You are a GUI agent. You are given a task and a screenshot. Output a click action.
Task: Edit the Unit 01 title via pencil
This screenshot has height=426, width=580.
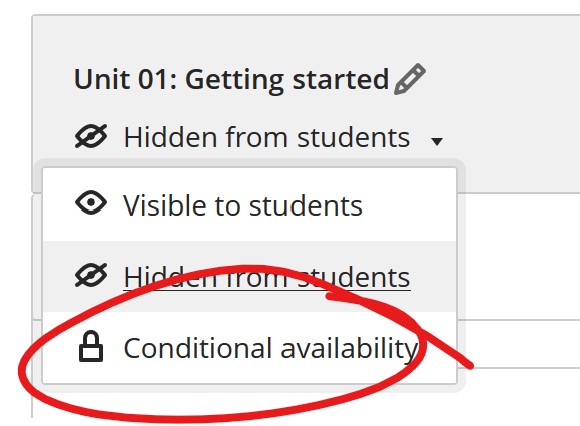point(409,79)
